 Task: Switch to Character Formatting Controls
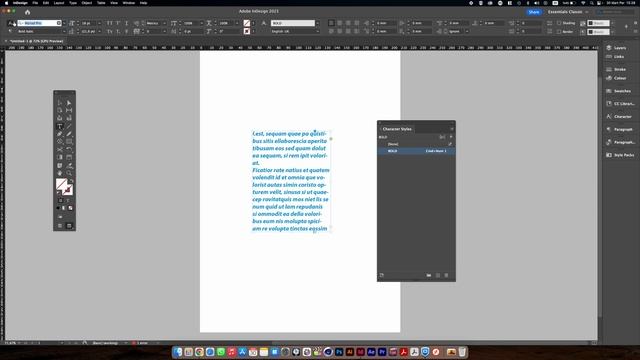[10, 23]
